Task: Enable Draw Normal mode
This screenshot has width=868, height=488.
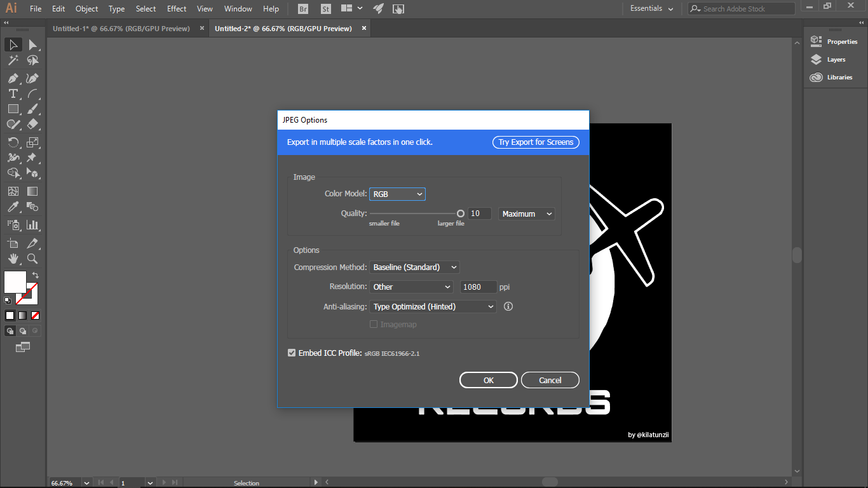Action: pos(10,331)
